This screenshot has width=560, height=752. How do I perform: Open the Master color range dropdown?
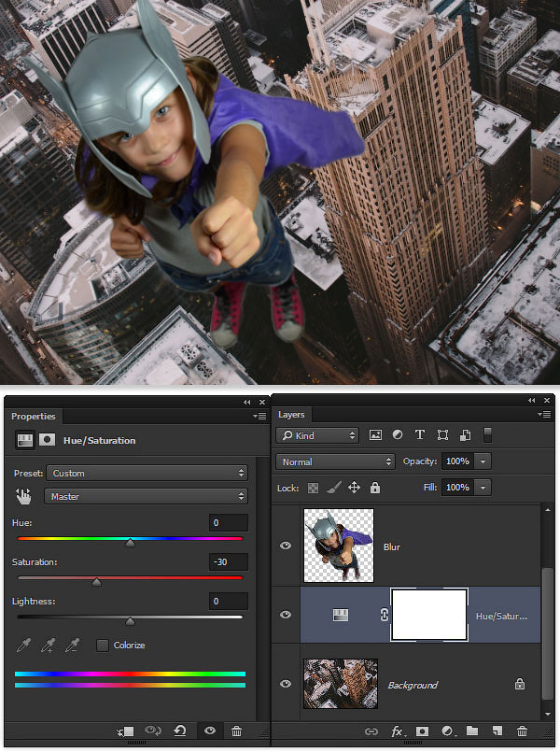146,496
